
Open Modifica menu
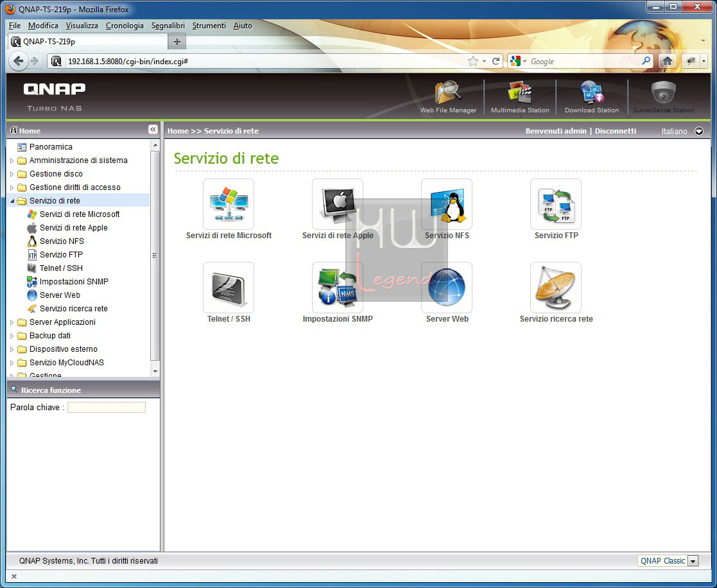coord(43,26)
